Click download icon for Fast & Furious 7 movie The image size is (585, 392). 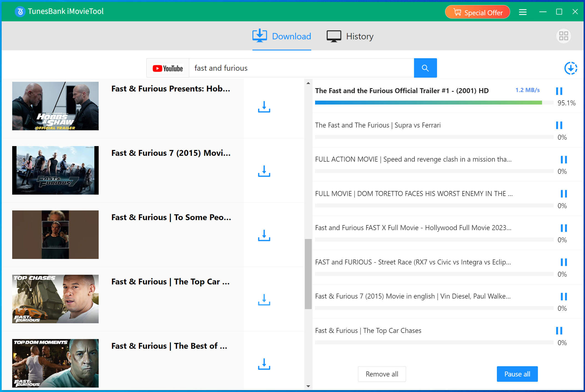click(264, 171)
